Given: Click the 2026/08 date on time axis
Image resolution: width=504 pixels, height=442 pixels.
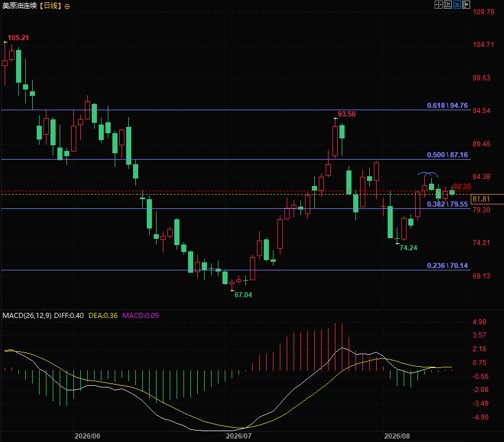Looking at the screenshot, I should pyautogui.click(x=397, y=436).
